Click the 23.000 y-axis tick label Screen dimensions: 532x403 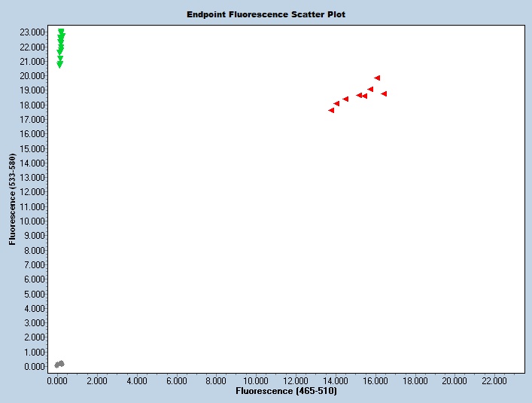[x=32, y=32]
